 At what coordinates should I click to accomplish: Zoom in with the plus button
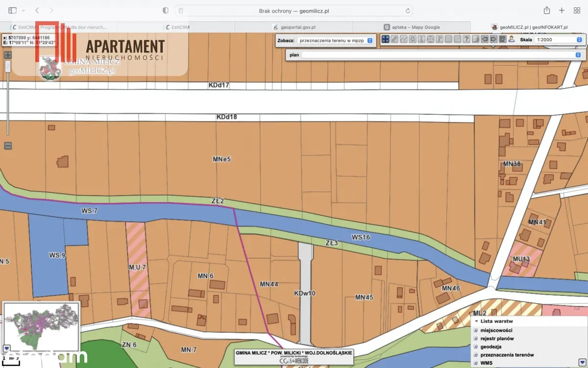(x=8, y=55)
